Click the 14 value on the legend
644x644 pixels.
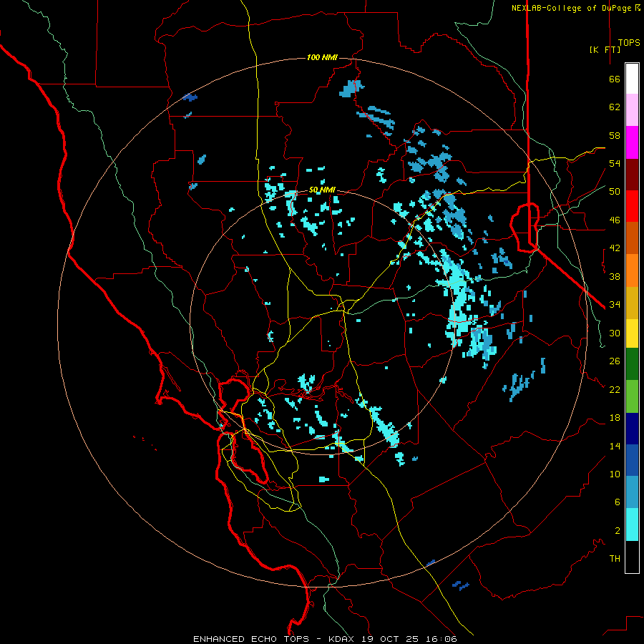[x=615, y=446]
